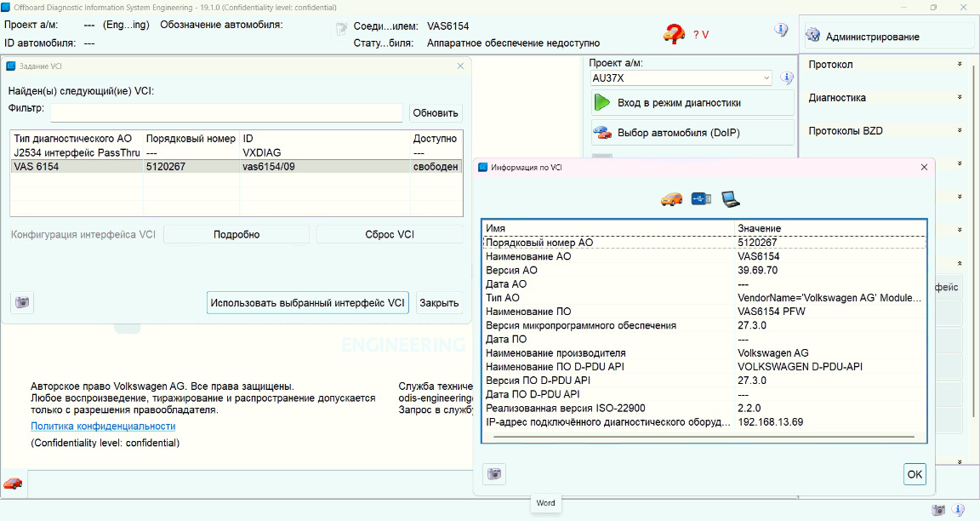Close the Информация по VCI dialog
Image resolution: width=980 pixels, height=521 pixels.
(925, 167)
